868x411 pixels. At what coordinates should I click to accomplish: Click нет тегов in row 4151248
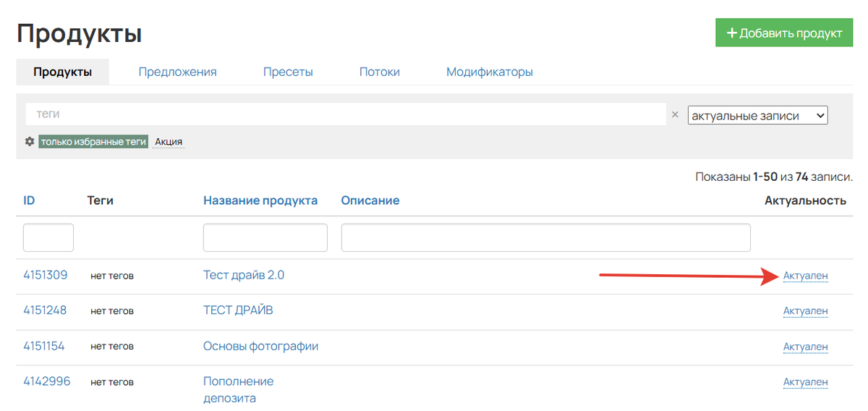112,311
